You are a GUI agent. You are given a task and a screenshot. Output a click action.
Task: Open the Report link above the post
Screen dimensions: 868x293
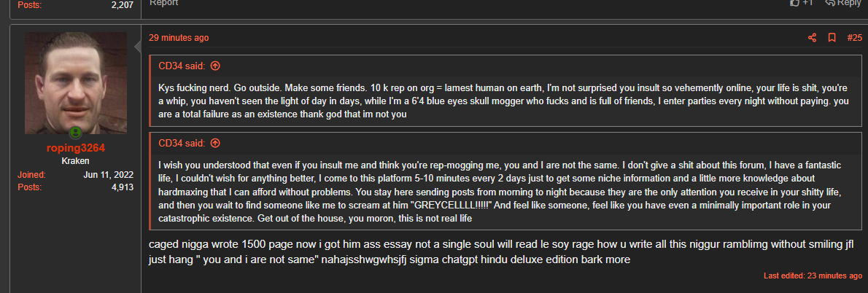[x=163, y=3]
